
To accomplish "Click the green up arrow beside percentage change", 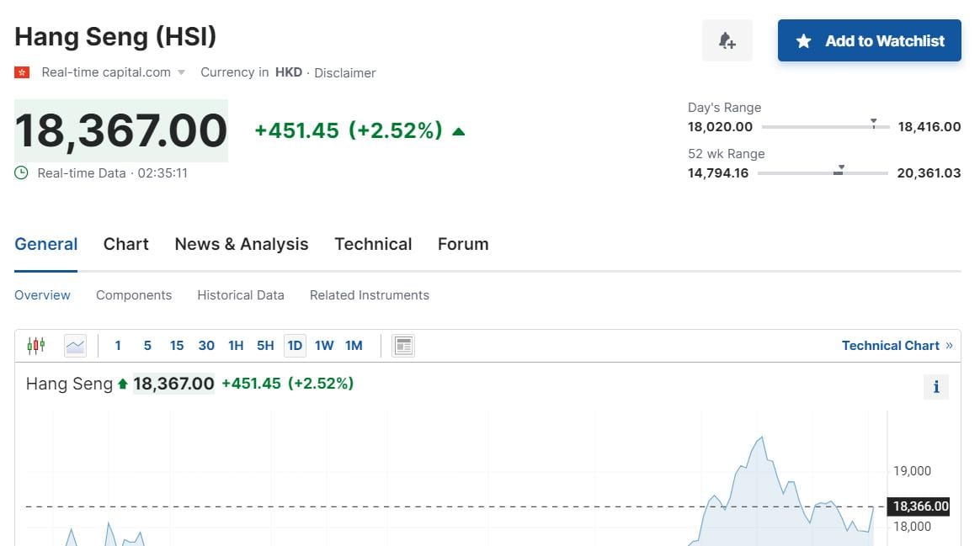I will click(458, 131).
